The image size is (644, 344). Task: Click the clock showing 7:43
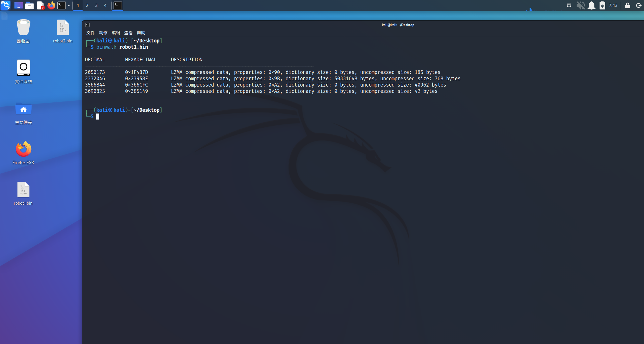pos(613,5)
